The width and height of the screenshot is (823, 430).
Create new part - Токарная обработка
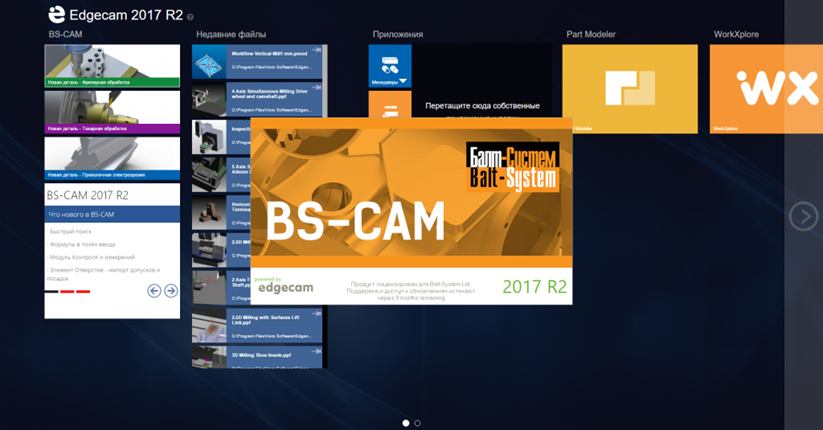click(x=112, y=112)
